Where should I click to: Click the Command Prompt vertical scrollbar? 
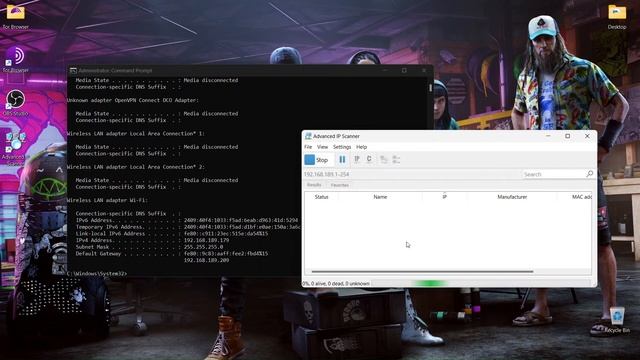click(x=430, y=88)
